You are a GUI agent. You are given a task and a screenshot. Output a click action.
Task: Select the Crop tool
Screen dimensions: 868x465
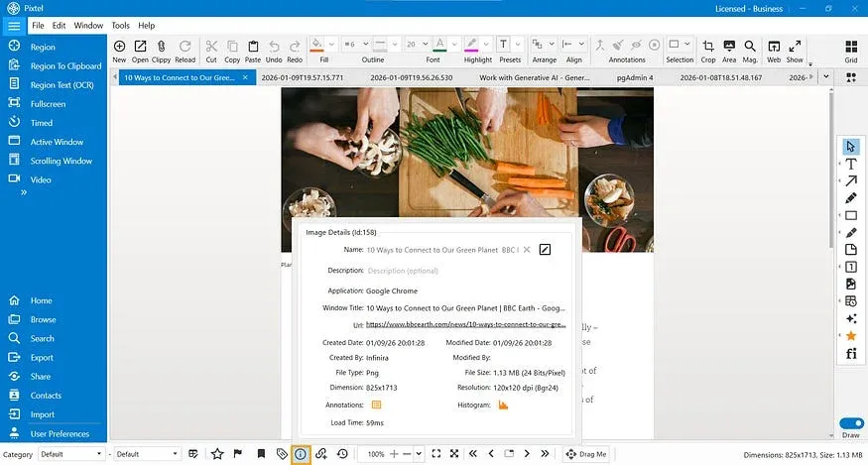[708, 46]
